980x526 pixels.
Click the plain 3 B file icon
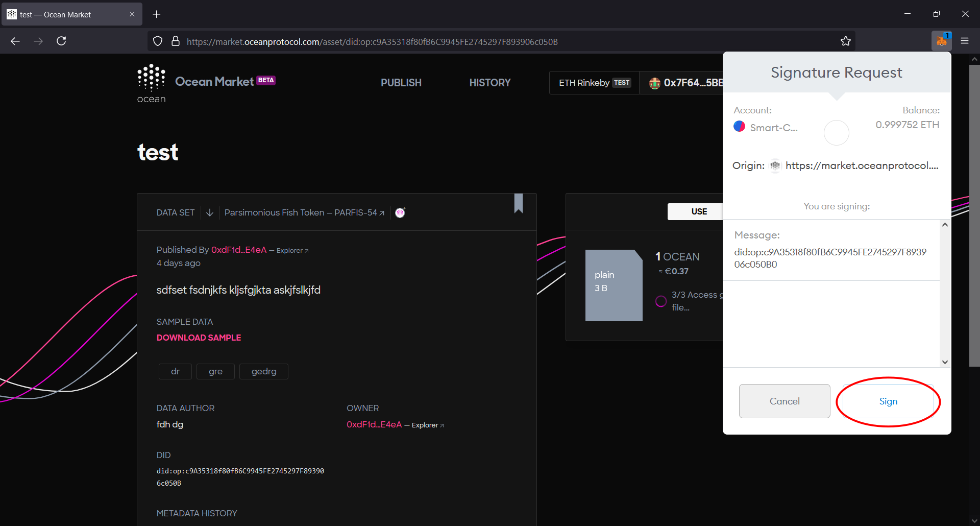tap(614, 285)
